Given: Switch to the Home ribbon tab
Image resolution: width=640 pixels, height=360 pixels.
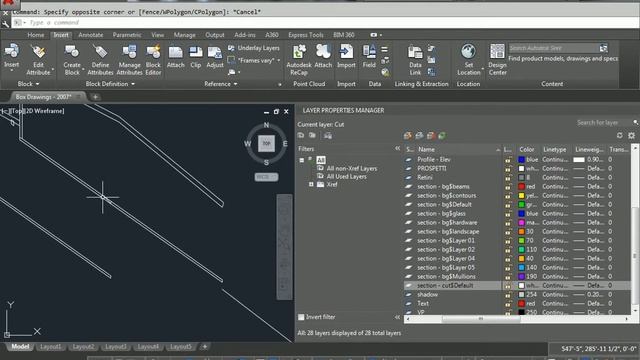Looking at the screenshot, I should 36,35.
